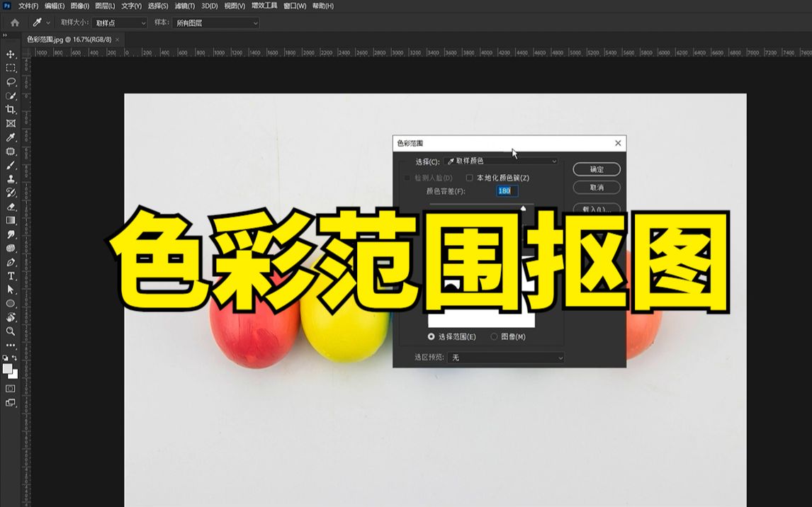The image size is (812, 507).
Task: Click the Home icon in options bar
Action: (14, 23)
